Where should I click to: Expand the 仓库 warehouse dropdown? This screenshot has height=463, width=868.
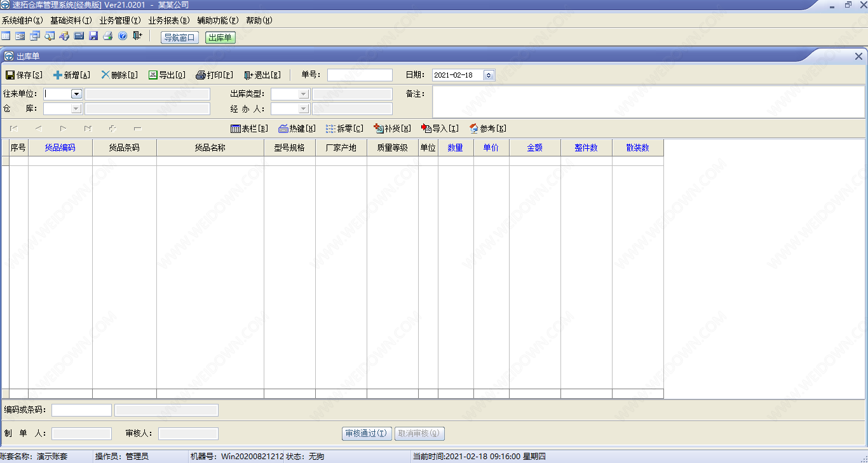76,109
